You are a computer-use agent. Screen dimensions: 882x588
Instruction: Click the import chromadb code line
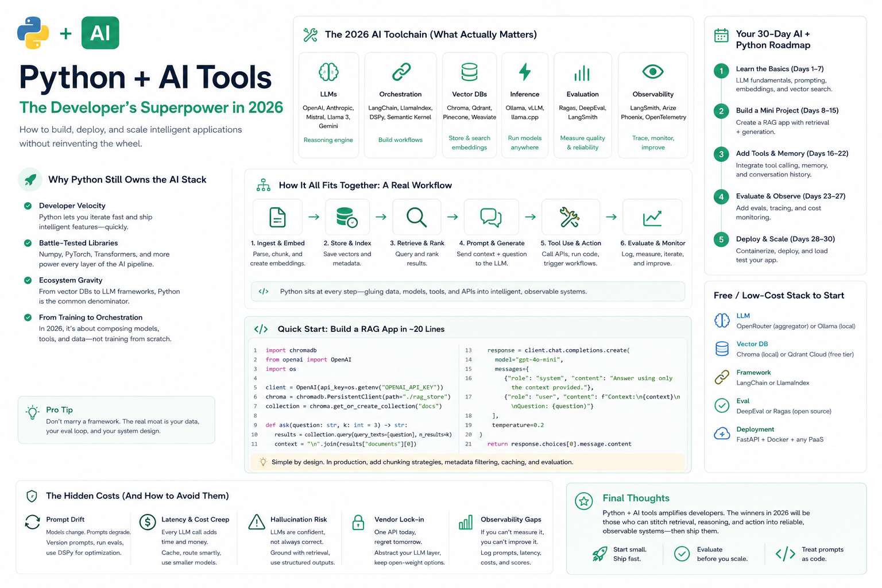[291, 350]
